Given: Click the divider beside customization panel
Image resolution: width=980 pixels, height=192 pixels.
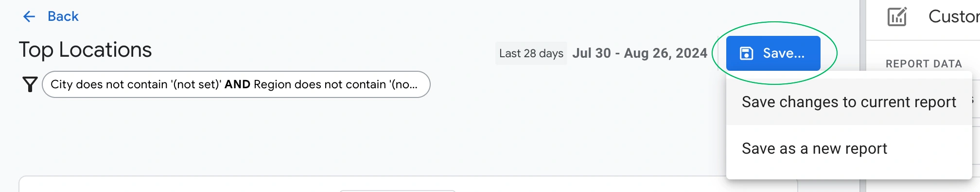Looking at the screenshot, I should 863,96.
